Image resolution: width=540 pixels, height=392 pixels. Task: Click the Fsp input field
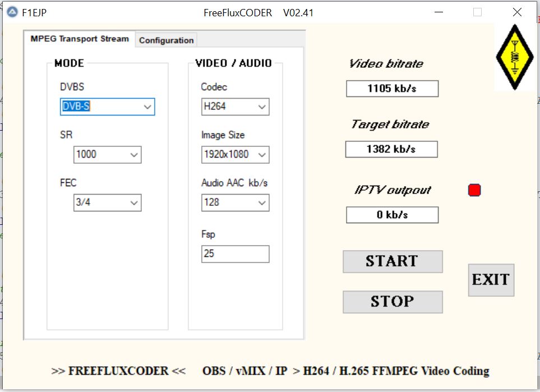click(x=235, y=254)
